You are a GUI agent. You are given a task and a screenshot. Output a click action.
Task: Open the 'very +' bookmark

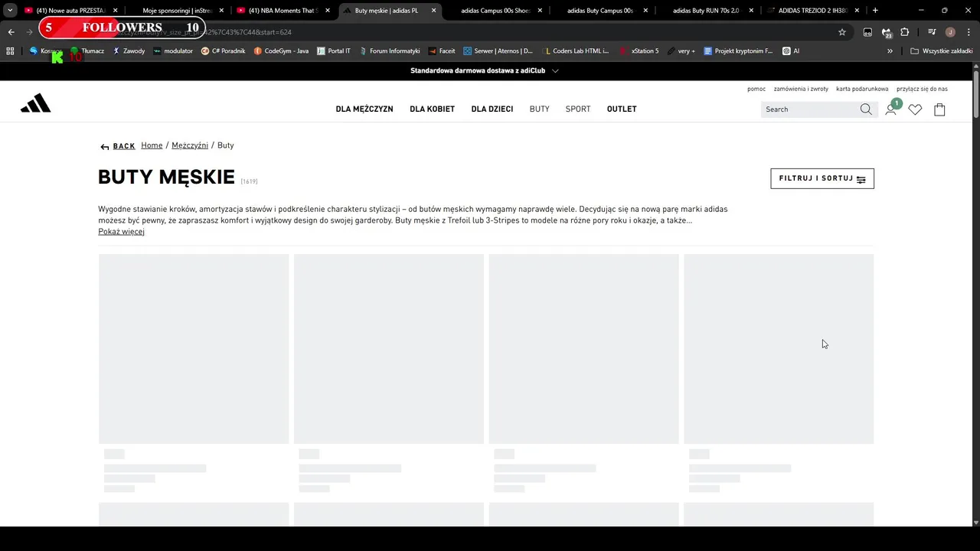click(681, 51)
